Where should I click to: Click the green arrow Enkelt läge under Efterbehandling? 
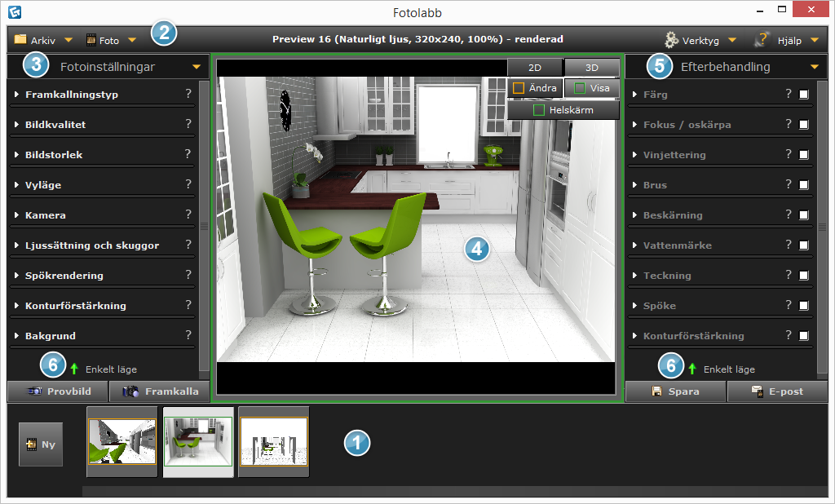pos(692,369)
